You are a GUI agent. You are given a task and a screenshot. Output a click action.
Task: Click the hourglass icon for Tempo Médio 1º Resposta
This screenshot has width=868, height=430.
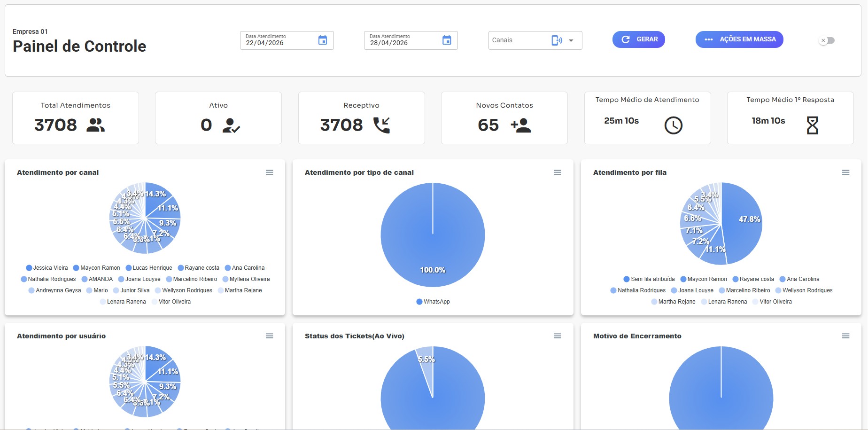click(x=813, y=125)
